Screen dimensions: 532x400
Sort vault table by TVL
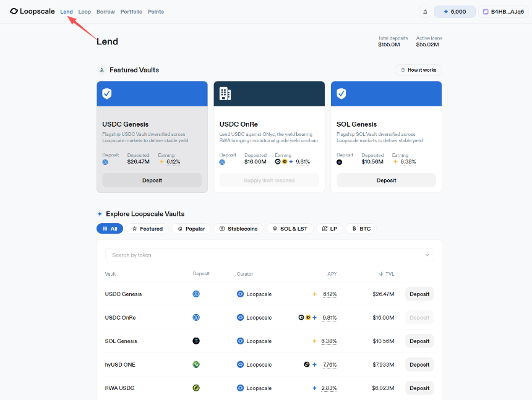click(387, 274)
